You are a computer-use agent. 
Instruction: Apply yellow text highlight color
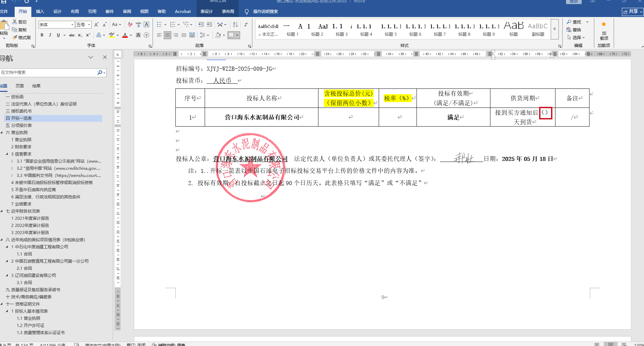[111, 35]
